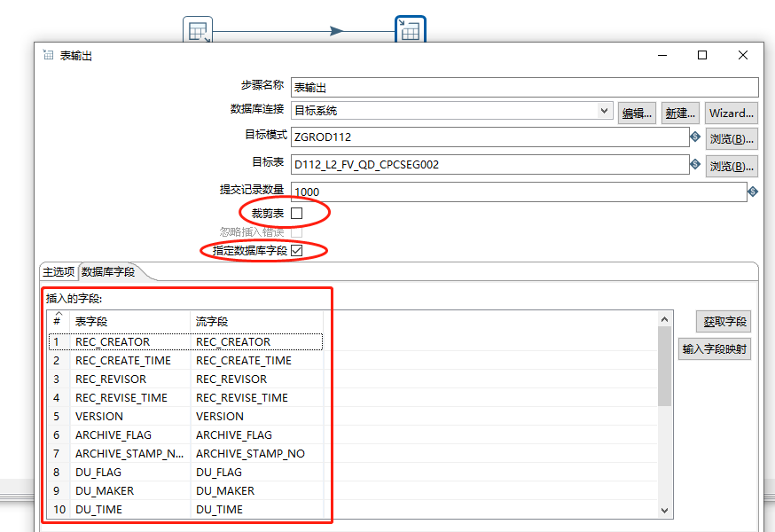Click row number 10 in field table
Viewport: 775px width, 532px height.
(x=59, y=510)
